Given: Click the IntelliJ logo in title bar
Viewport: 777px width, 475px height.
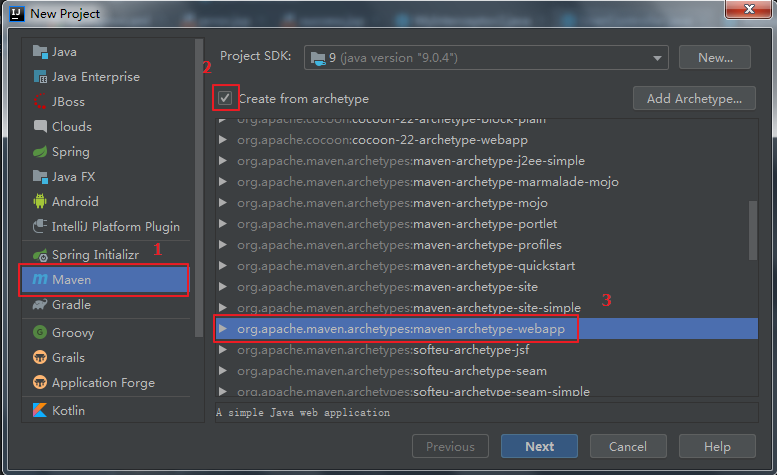Looking at the screenshot, I should pyautogui.click(x=17, y=14).
